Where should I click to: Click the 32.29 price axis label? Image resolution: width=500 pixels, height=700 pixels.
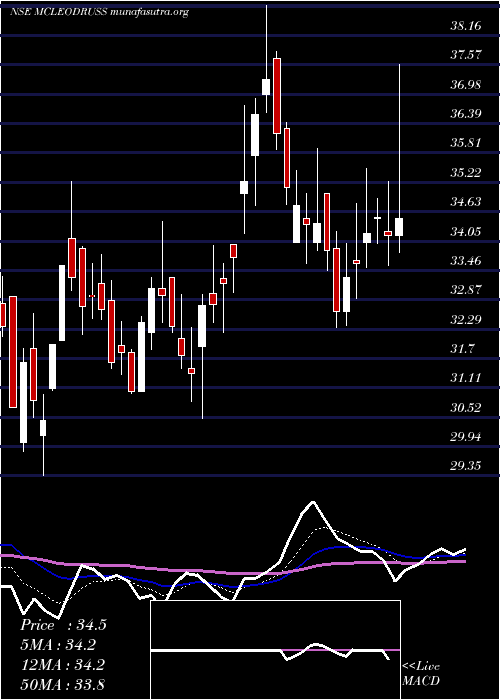466,320
